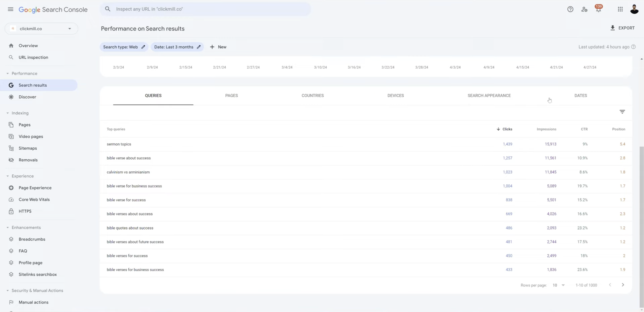Viewport: 644px width, 312px height.
Task: Edit the Search type: Web filter
Action: point(124,47)
